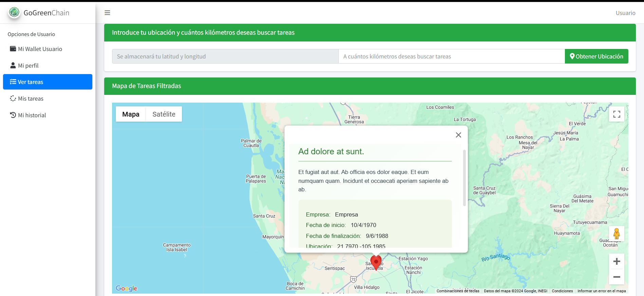Select the Street View pegman icon
The width and height of the screenshot is (644, 296).
click(617, 234)
